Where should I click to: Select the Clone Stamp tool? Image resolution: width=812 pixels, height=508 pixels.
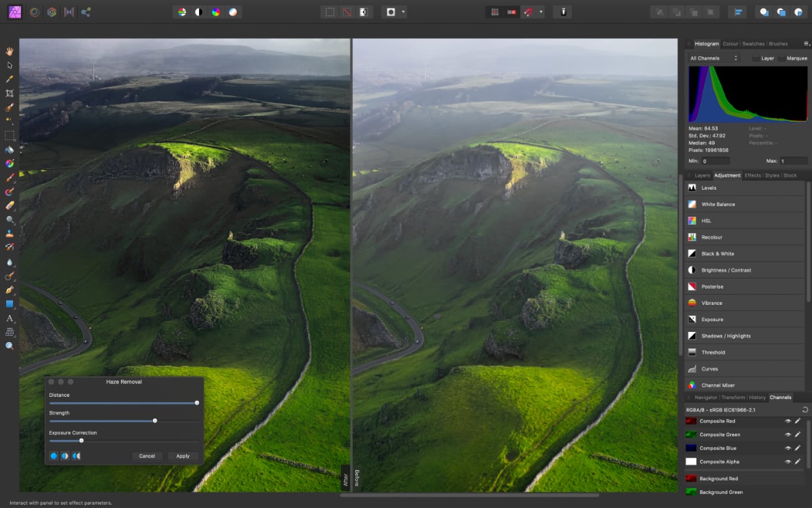9,232
